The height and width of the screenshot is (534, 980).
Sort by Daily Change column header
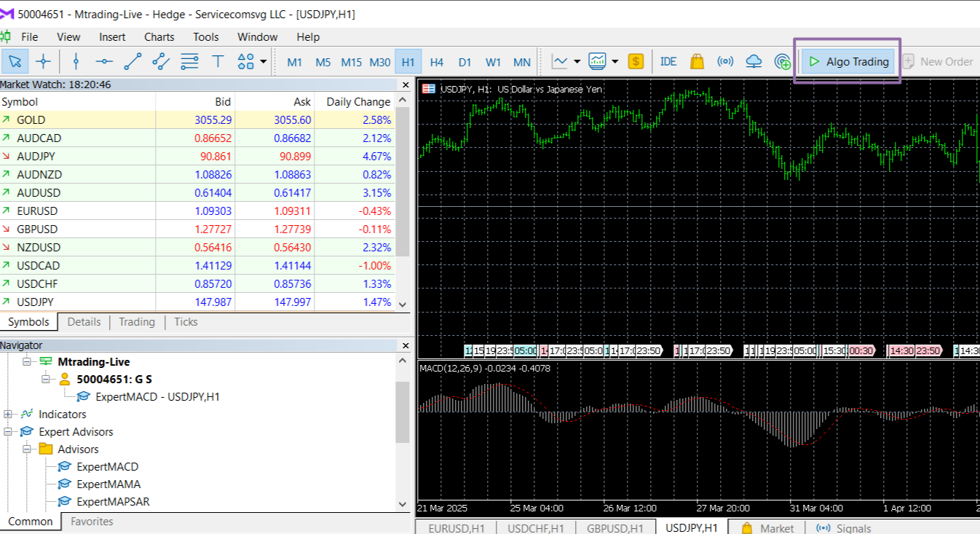tap(358, 102)
